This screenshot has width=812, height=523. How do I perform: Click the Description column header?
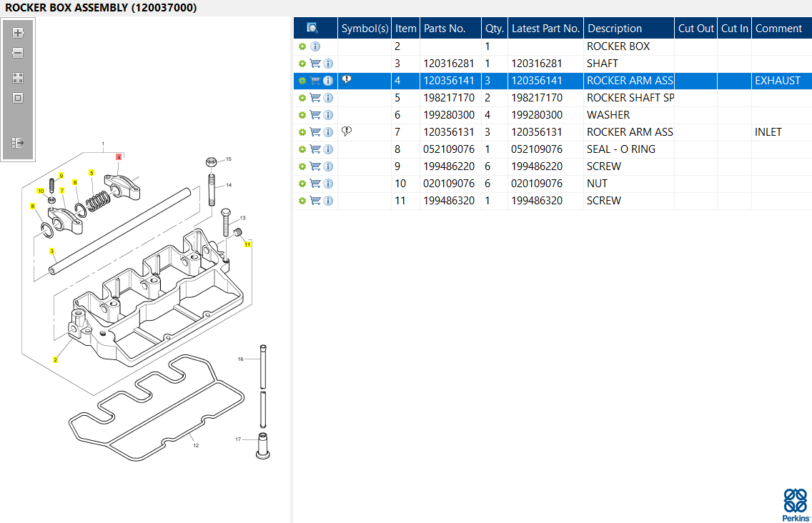[614, 29]
